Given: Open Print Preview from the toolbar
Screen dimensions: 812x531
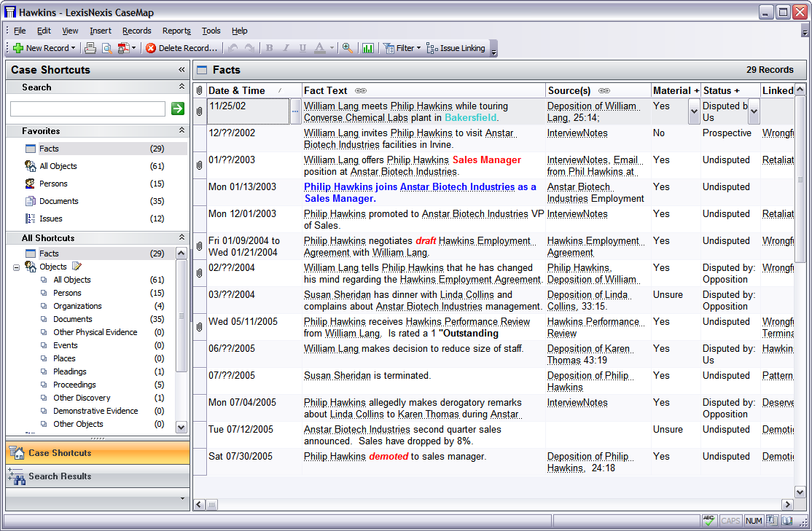Looking at the screenshot, I should [x=106, y=48].
